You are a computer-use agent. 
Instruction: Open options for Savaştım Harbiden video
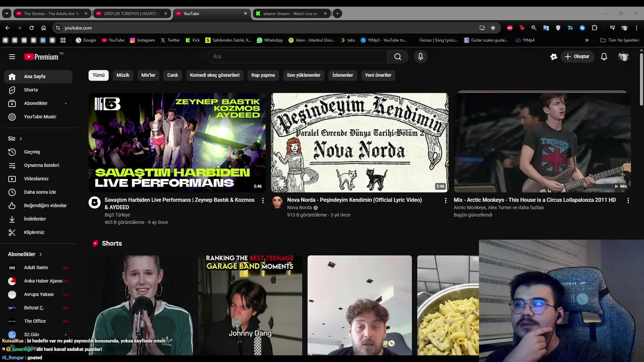(263, 201)
